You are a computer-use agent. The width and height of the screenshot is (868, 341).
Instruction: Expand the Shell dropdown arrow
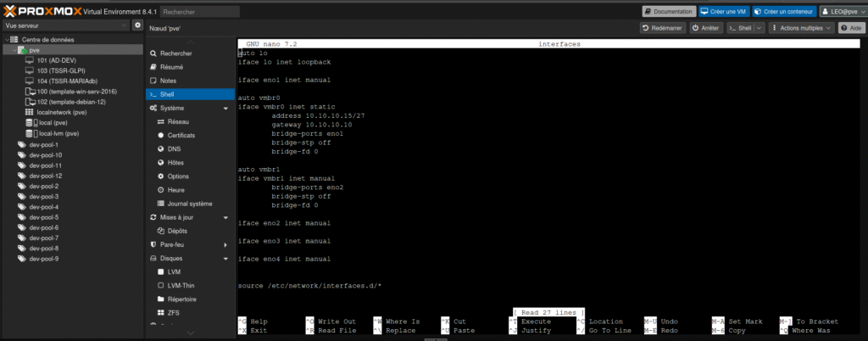coord(759,28)
